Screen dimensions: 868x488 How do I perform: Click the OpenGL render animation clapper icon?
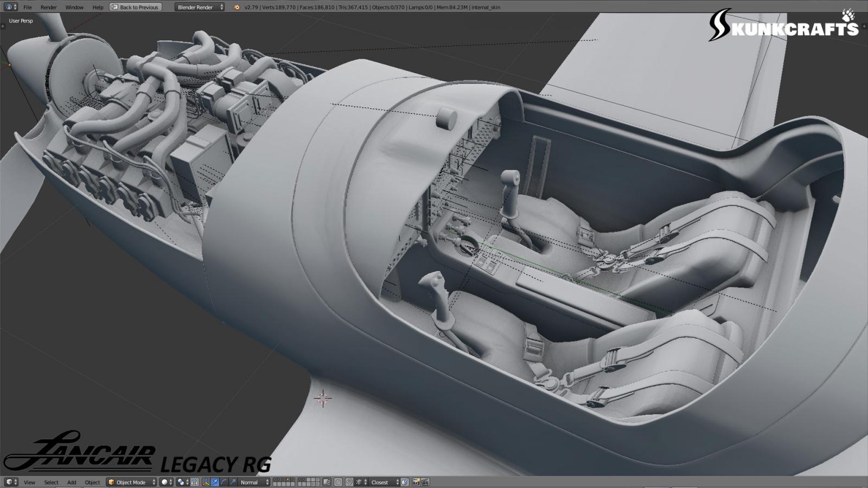tap(425, 482)
